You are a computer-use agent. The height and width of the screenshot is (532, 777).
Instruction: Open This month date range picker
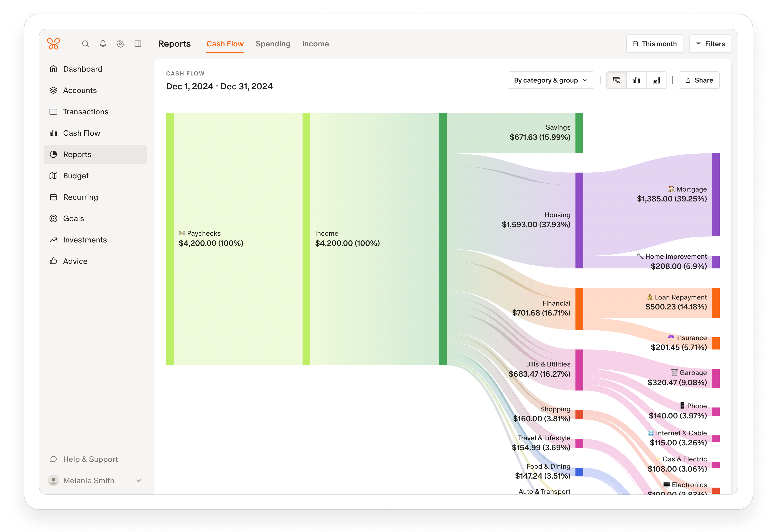[654, 44]
